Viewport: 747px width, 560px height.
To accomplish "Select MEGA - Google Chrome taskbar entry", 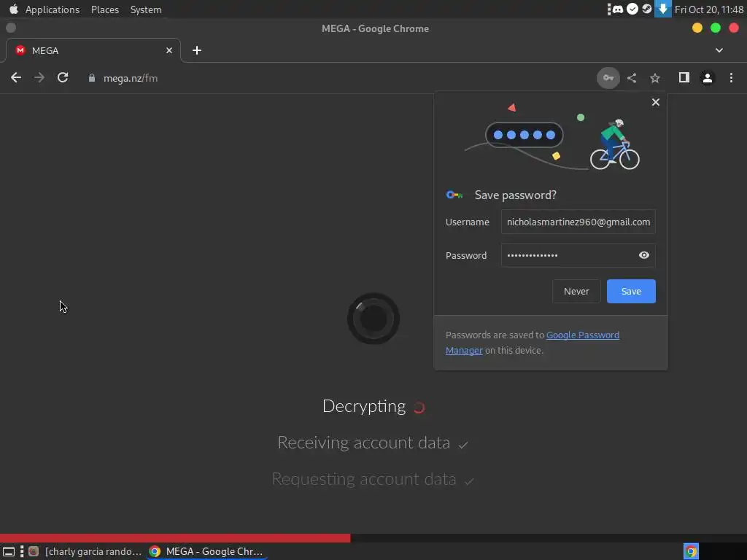I will 206,551.
